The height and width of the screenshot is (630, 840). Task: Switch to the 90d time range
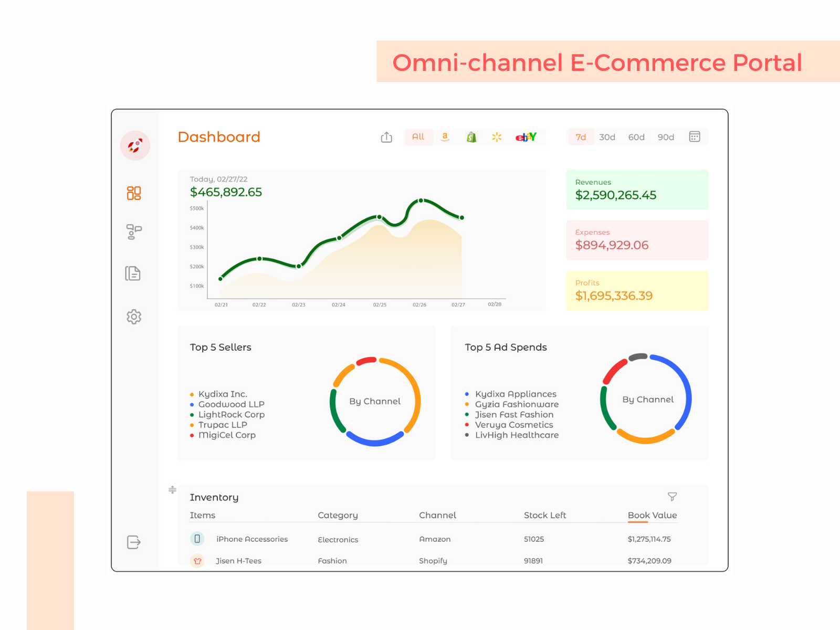[x=665, y=137]
